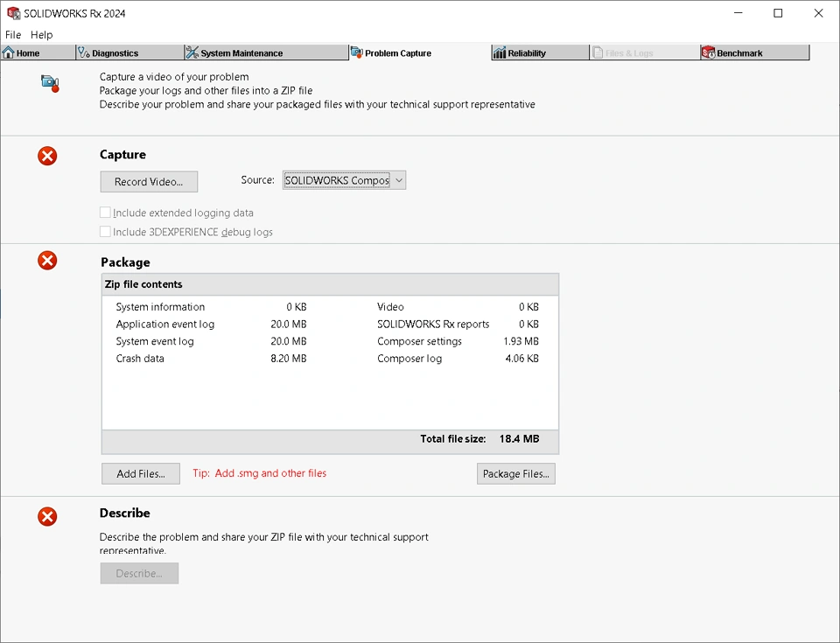Screen dimensions: 840x643
Task: Click the Record Video button
Action: (x=149, y=182)
